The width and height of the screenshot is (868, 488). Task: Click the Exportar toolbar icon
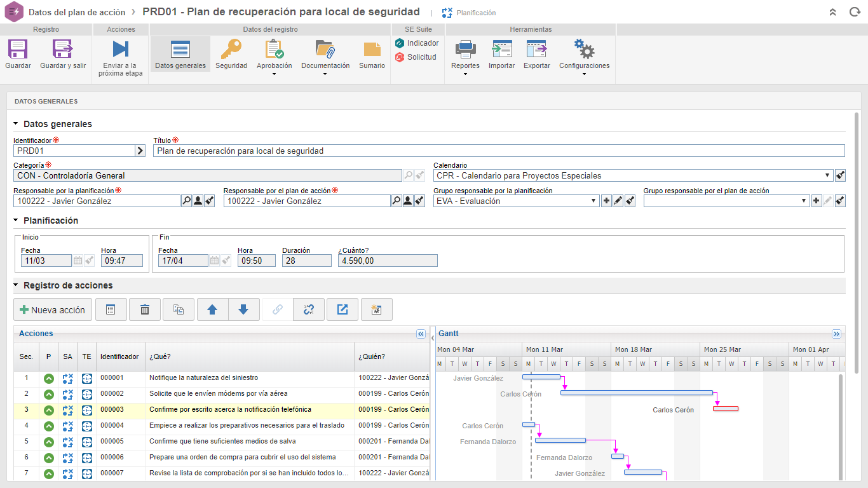point(536,50)
